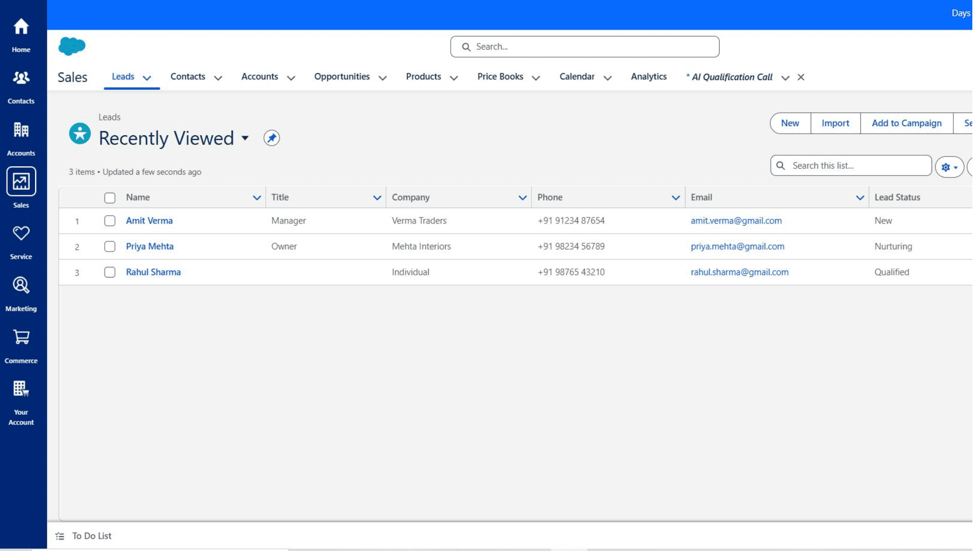The width and height of the screenshot is (980, 551).
Task: Open the Recently Viewed list selector arrow
Action: click(x=245, y=138)
